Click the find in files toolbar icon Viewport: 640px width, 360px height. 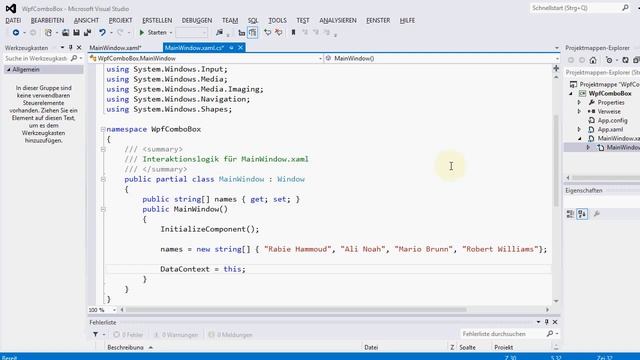coord(219,33)
